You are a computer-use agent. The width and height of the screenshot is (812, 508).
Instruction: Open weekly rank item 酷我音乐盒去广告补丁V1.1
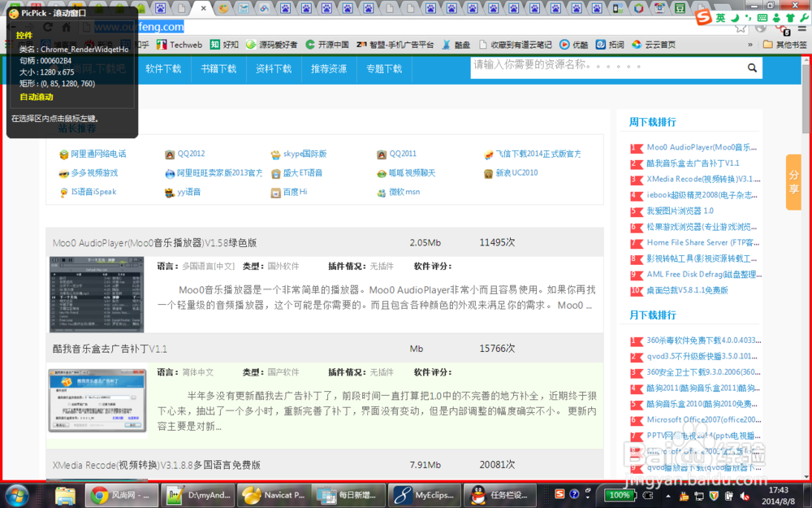pos(693,163)
